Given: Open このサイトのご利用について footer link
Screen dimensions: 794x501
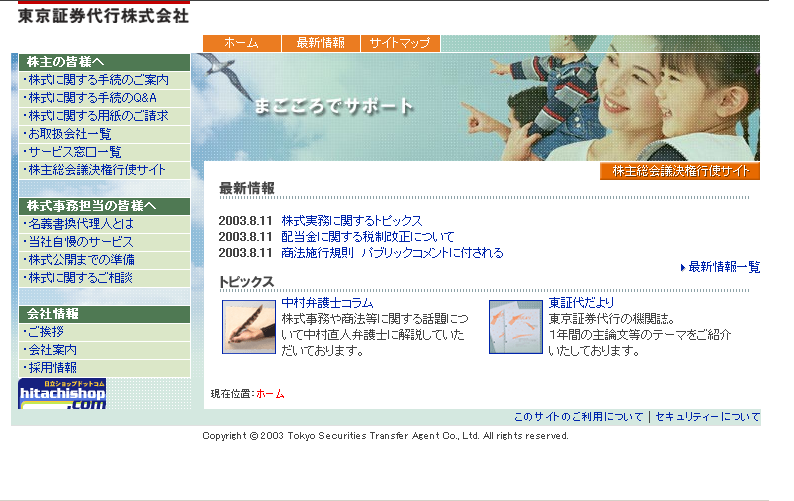Looking at the screenshot, I should (x=578, y=417).
